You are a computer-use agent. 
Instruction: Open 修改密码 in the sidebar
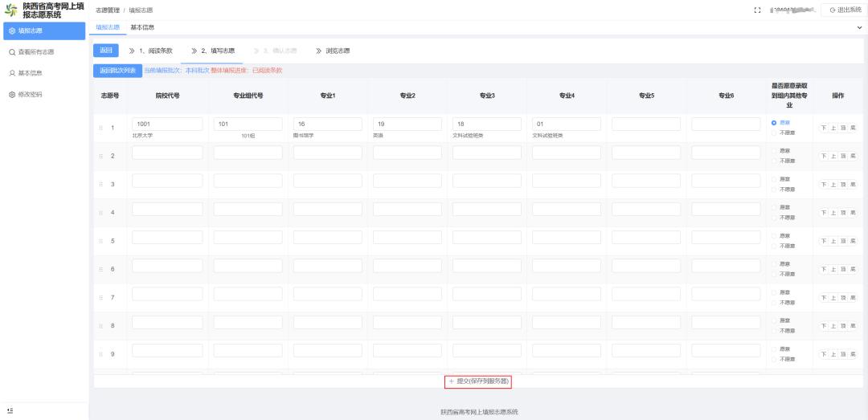point(31,94)
